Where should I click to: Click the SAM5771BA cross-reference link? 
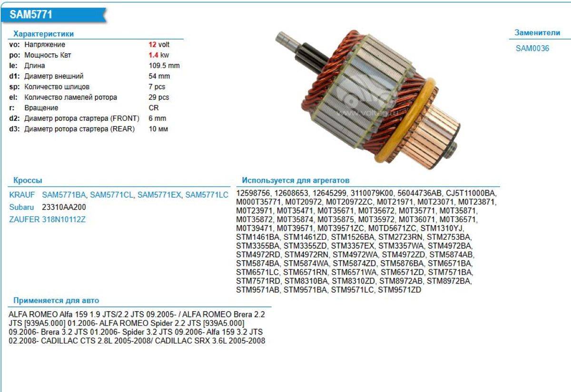click(64, 195)
